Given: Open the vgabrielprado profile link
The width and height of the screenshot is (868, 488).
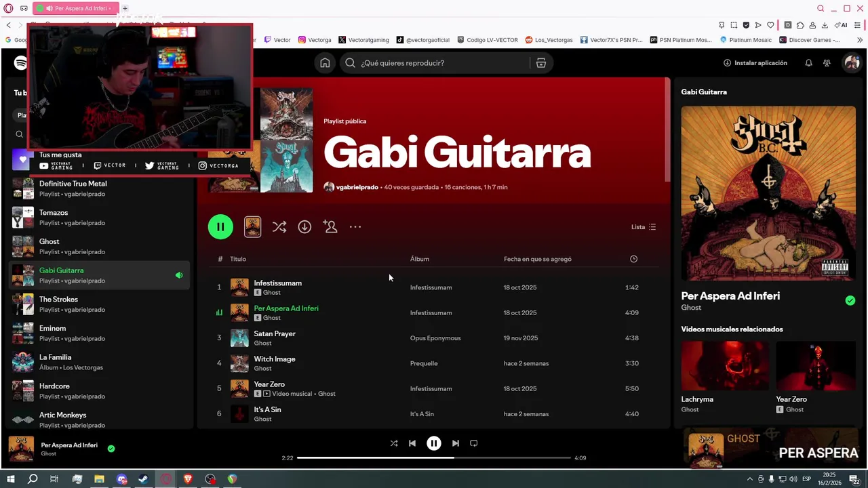Looking at the screenshot, I should click(357, 187).
